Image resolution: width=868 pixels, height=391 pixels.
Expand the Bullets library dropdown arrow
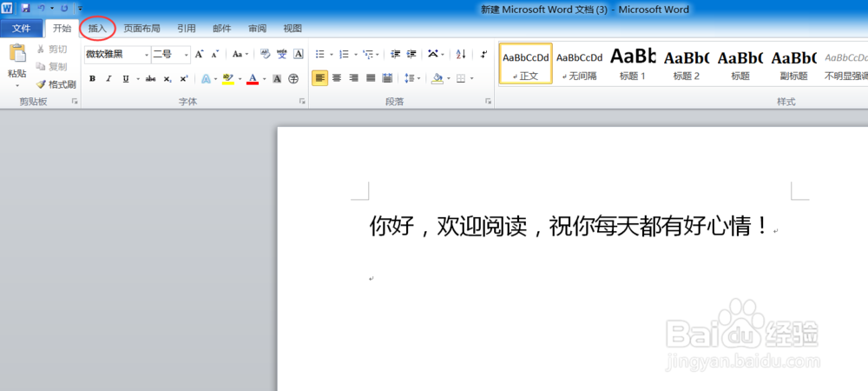(x=331, y=55)
